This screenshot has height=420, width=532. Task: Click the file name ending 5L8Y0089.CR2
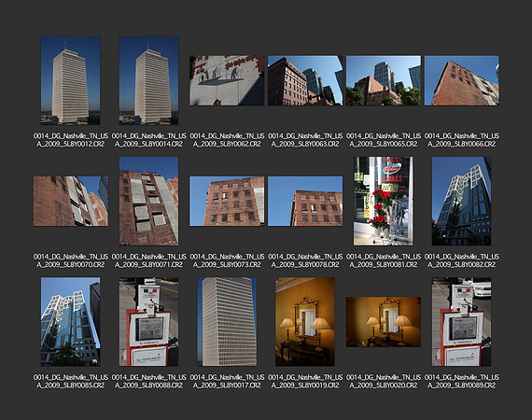462,381
